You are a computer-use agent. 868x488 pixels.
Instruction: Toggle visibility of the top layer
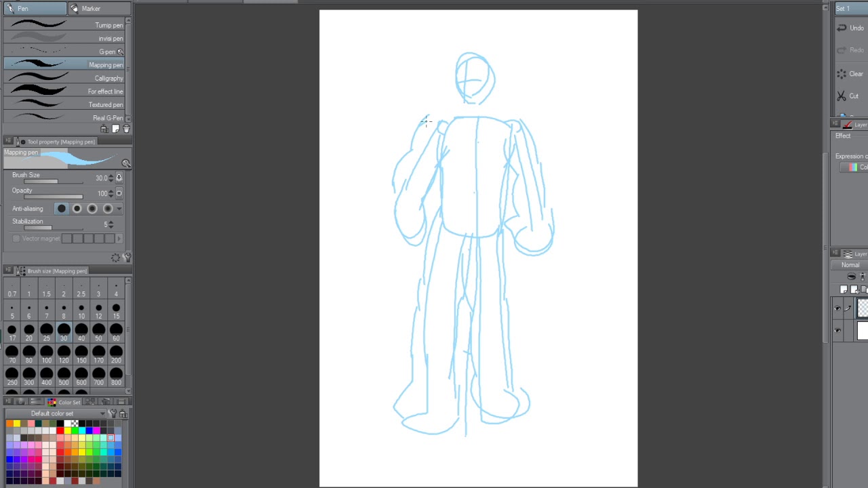point(837,309)
